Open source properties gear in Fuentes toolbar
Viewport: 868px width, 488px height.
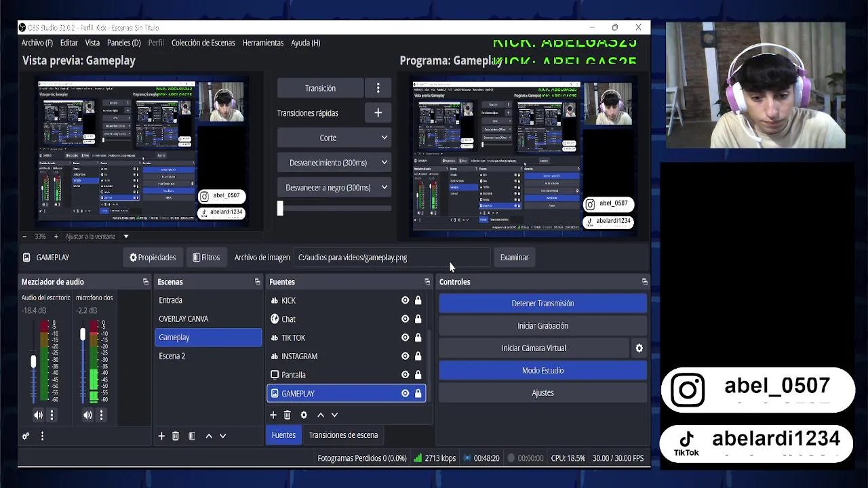304,415
